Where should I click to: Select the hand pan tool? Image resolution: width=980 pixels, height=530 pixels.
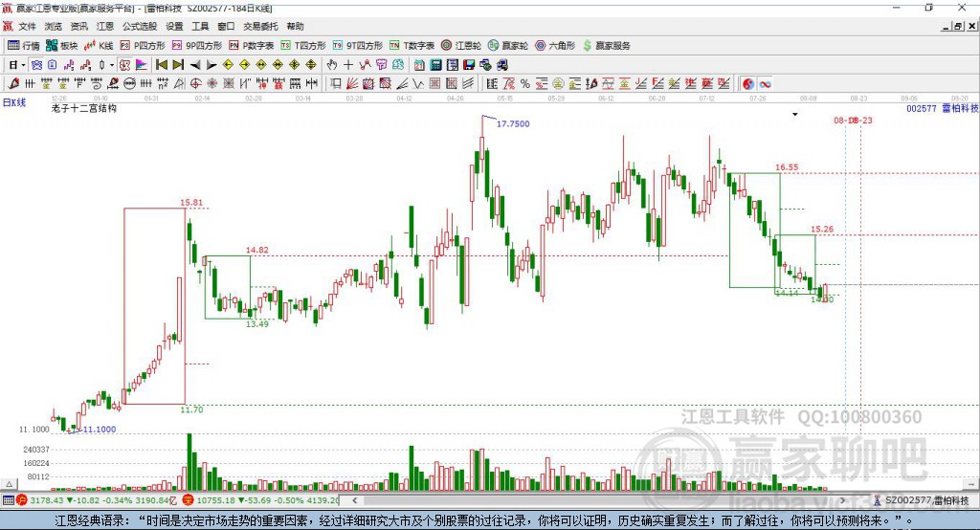[331, 65]
